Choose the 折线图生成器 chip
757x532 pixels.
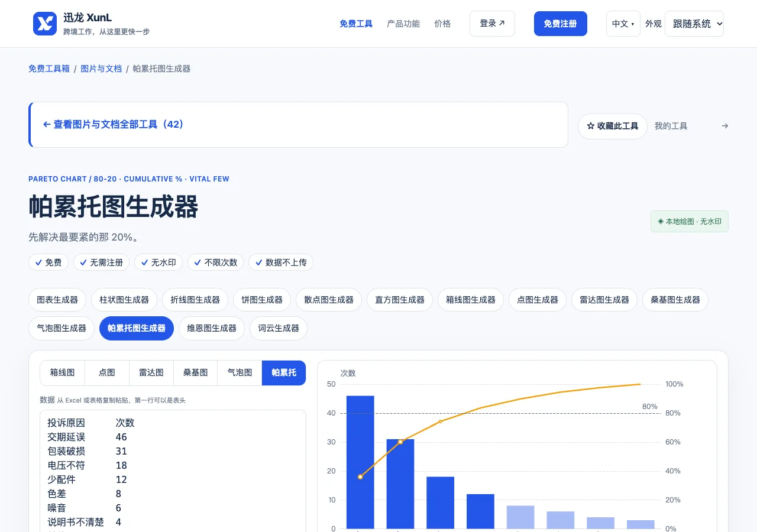[195, 300]
